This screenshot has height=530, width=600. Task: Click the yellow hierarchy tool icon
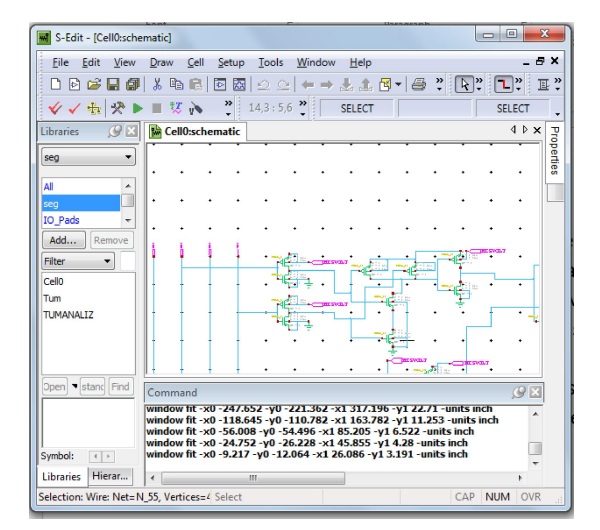pos(94,108)
